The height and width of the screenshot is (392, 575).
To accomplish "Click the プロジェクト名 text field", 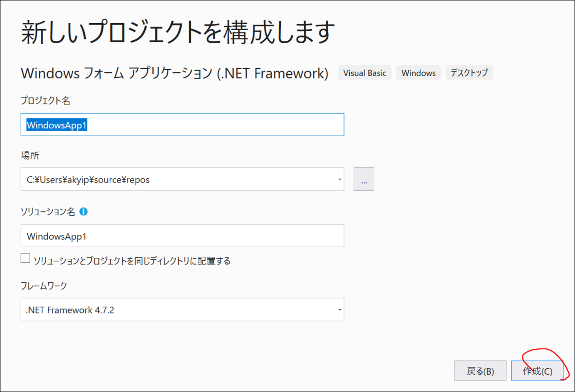I will [182, 124].
